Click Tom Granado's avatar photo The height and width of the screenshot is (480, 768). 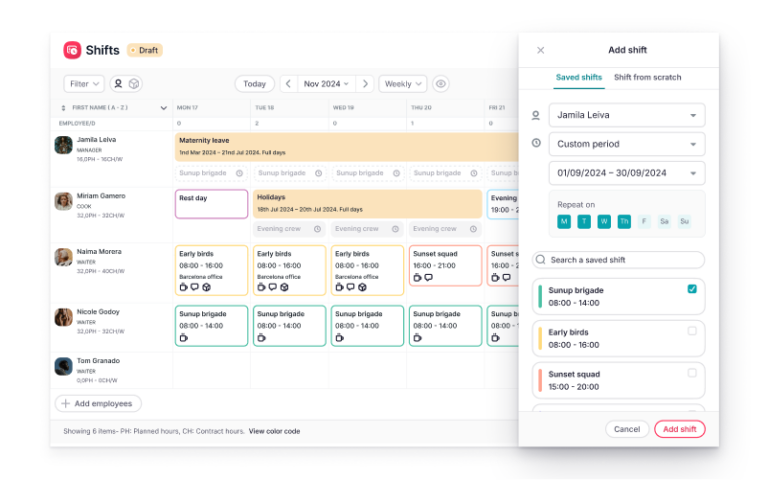click(x=63, y=366)
